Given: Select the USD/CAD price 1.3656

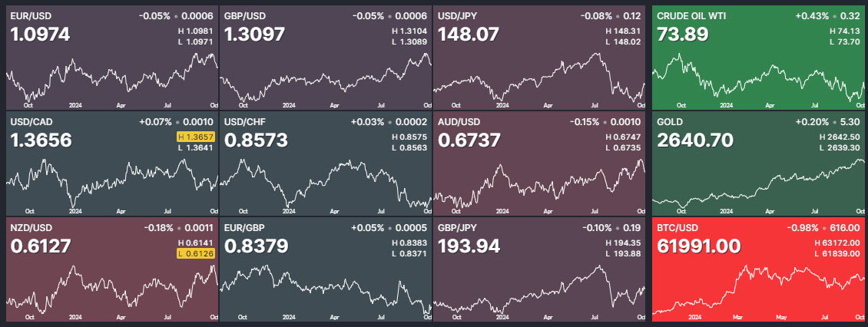Looking at the screenshot, I should tap(41, 140).
